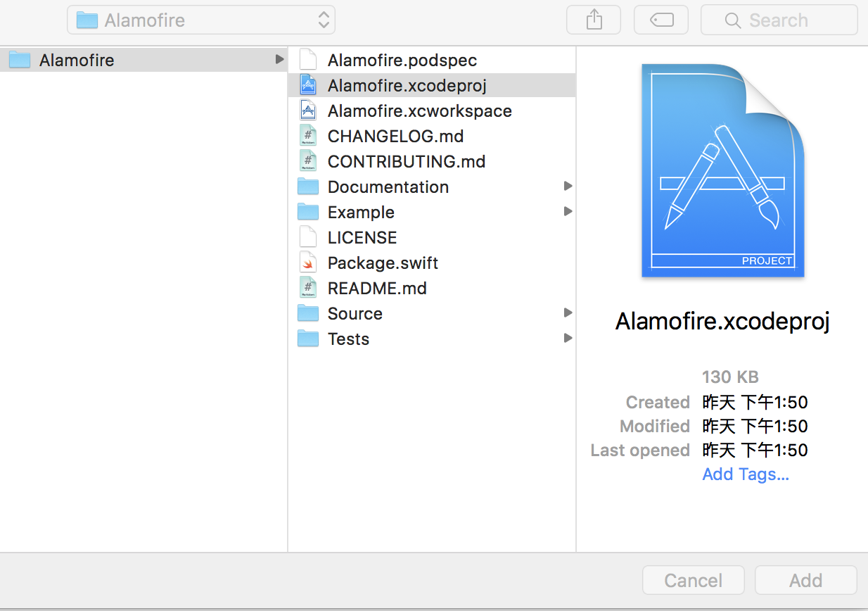Image resolution: width=868 pixels, height=611 pixels.
Task: Select the CHANGELOG.md file name
Action: tap(395, 137)
